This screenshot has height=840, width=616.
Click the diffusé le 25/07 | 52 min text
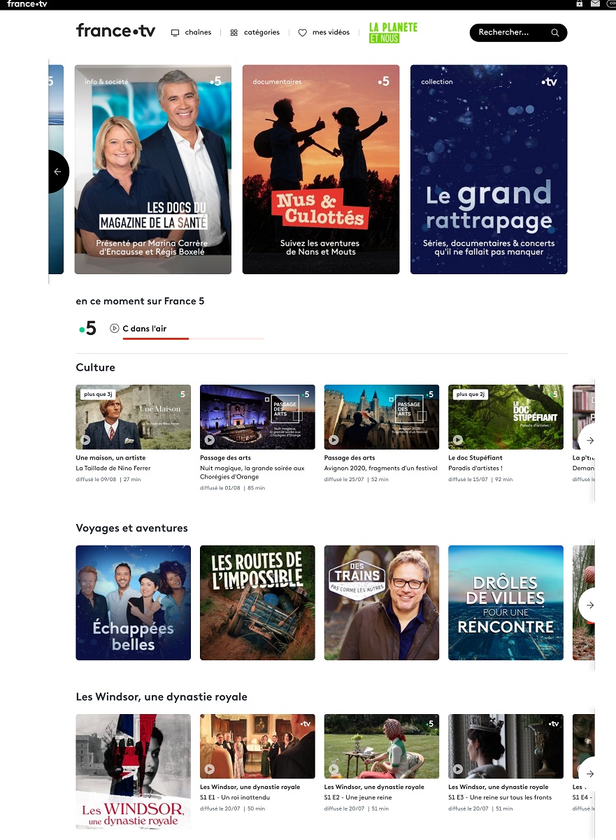pos(357,479)
